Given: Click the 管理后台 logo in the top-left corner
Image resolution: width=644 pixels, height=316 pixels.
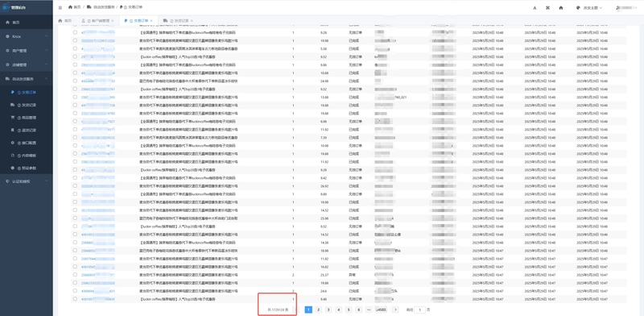Looking at the screenshot, I should point(14,7).
